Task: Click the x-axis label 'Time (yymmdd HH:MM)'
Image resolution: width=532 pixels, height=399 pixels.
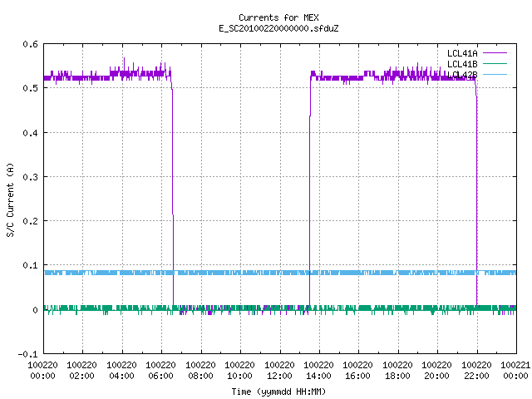Action: (278, 392)
